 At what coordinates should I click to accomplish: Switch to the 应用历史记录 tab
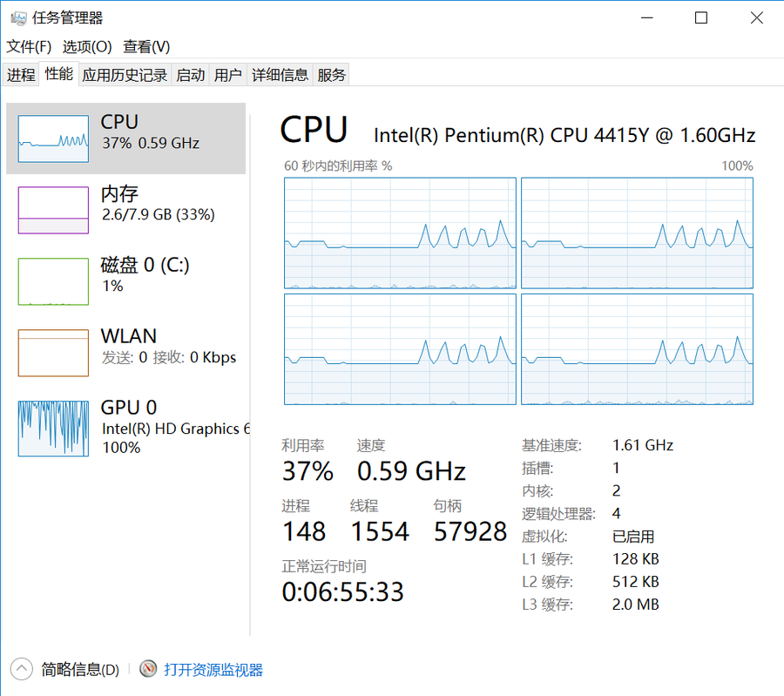[125, 75]
